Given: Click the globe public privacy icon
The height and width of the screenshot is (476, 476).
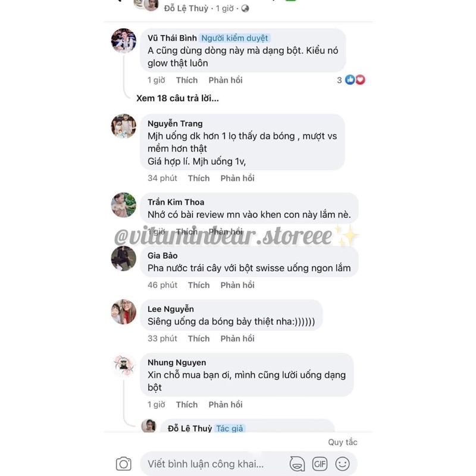Looking at the screenshot, I should pyautogui.click(x=245, y=8).
